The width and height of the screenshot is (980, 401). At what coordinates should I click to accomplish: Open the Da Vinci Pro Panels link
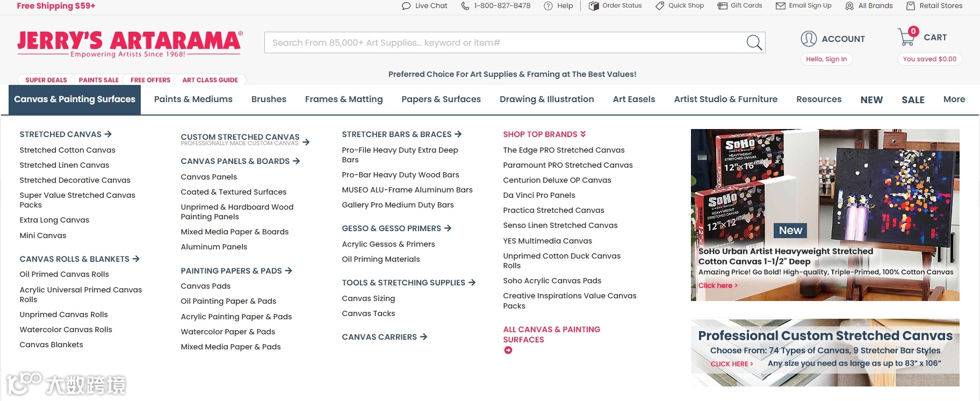539,195
